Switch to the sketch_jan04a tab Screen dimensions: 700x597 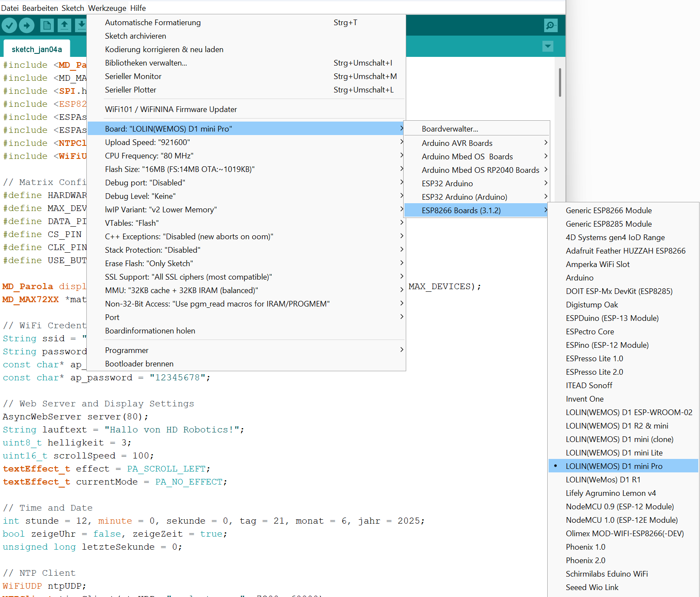pos(37,49)
